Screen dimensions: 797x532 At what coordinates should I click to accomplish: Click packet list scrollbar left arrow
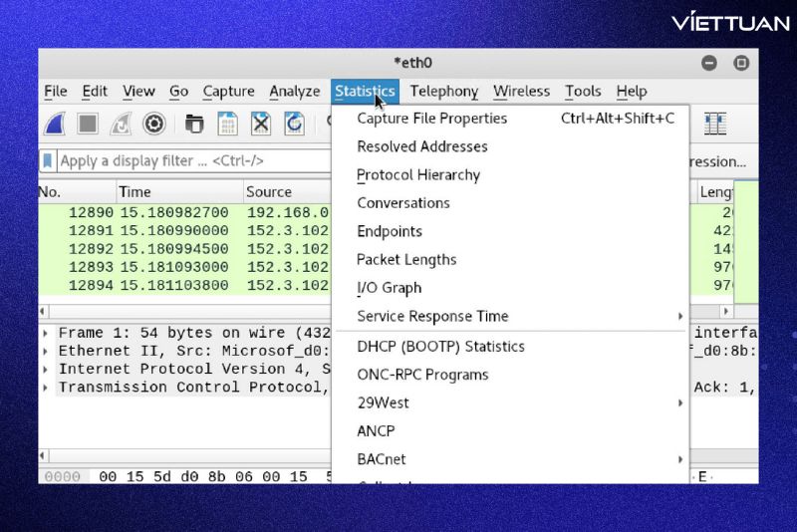(43, 311)
